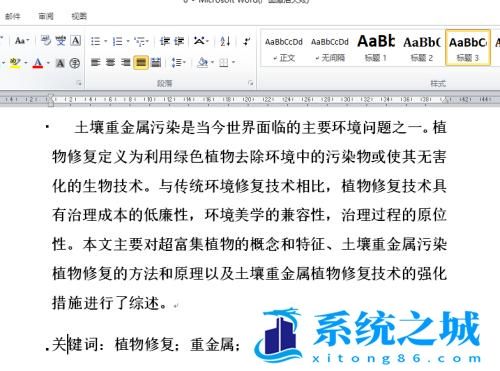This screenshot has height=371, width=500.
Task: Expand the multilevel list dropdown arrow
Action: point(147,42)
